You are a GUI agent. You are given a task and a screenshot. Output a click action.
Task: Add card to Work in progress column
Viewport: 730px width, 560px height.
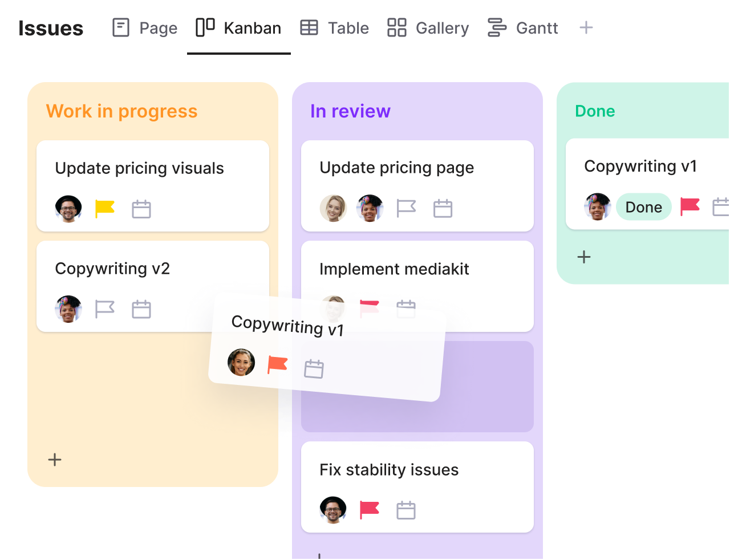[x=55, y=460]
